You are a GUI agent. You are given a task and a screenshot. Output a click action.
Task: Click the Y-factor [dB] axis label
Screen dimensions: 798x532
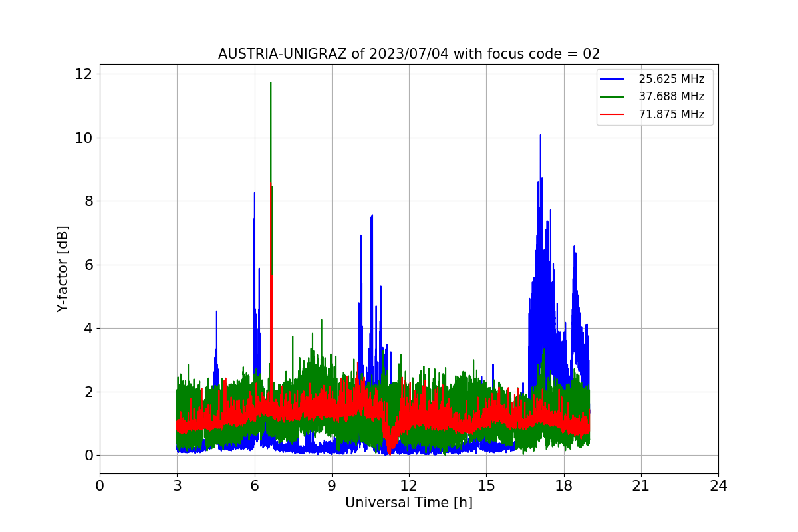coord(63,269)
